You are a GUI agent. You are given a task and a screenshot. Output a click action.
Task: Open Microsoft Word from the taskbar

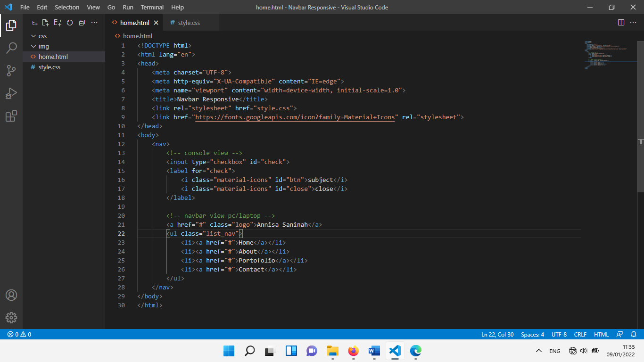[374, 351]
